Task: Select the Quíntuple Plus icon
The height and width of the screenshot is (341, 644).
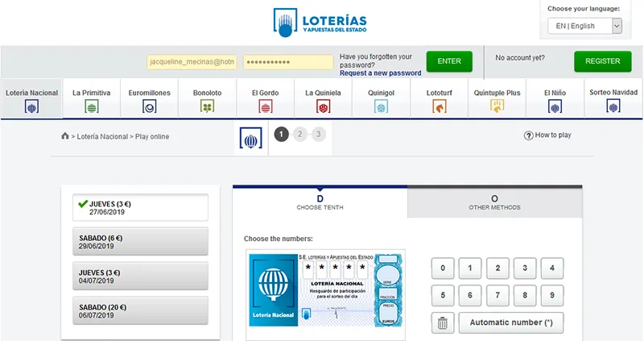Action: [497, 107]
